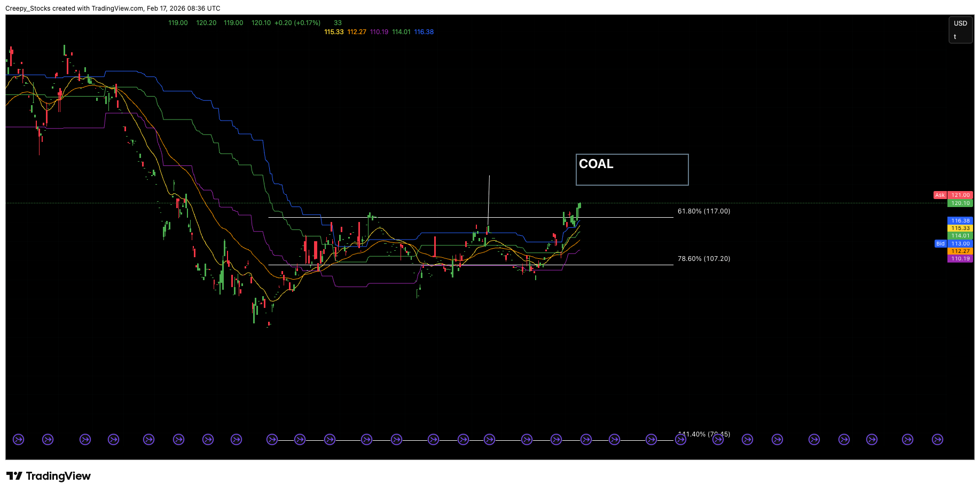Click the yellow 115.33 legend value
Image resolution: width=980 pixels, height=492 pixels.
click(x=334, y=32)
